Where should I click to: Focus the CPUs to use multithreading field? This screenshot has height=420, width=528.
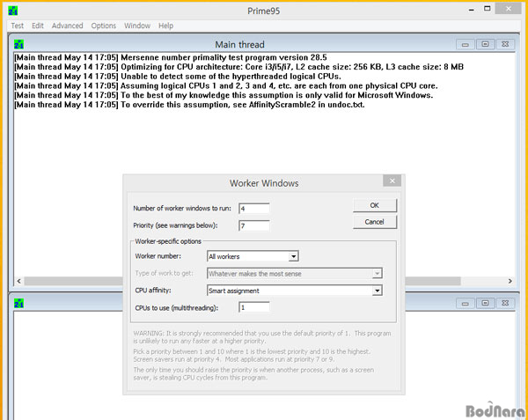254,307
